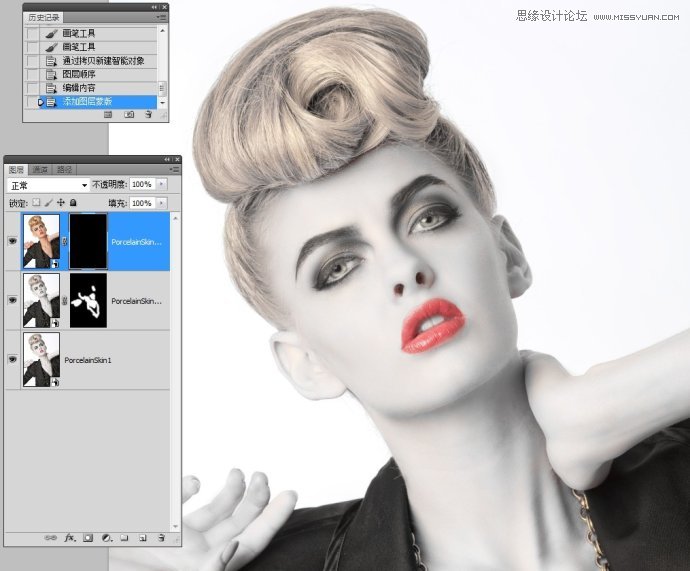This screenshot has height=571, width=690.
Task: Toggle visibility of top selected layer
Action: pos(13,241)
